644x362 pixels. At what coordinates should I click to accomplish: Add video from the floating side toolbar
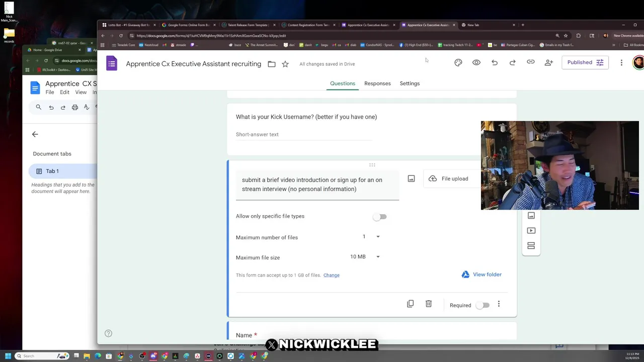[x=531, y=231]
